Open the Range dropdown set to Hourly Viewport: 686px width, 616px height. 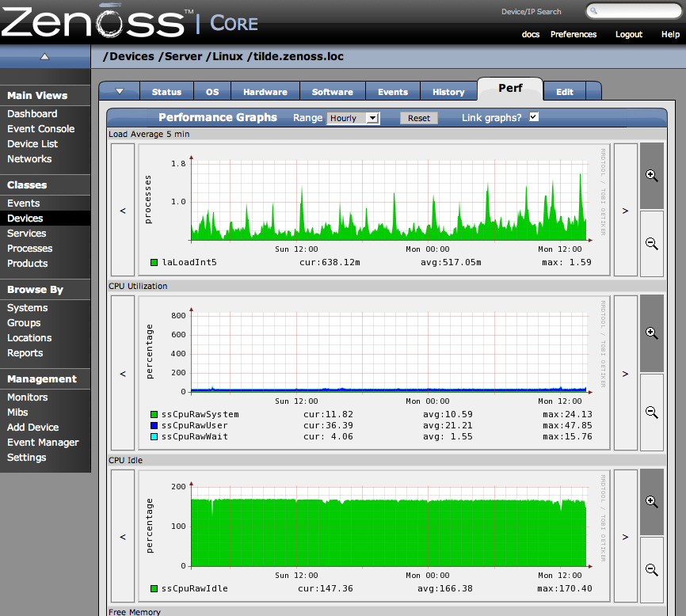coord(353,118)
